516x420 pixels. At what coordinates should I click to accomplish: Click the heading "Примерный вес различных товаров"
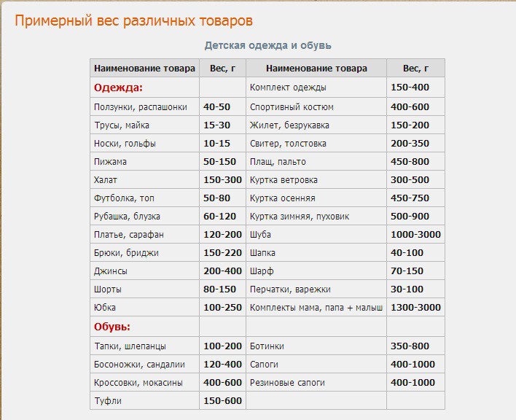click(133, 21)
